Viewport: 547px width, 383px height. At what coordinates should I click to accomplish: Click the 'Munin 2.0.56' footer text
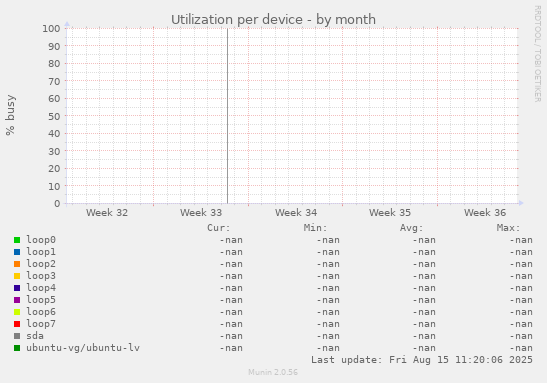click(273, 372)
